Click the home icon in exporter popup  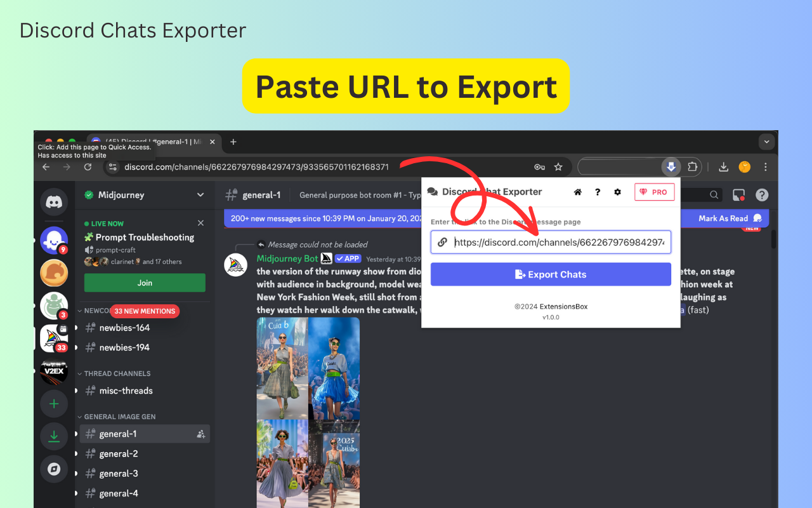[x=577, y=192]
